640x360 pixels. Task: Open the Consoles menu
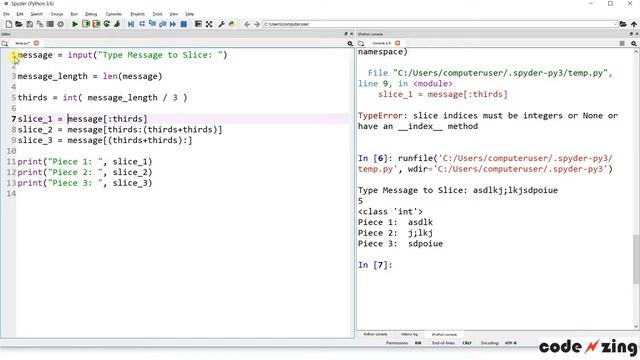pyautogui.click(x=113, y=14)
